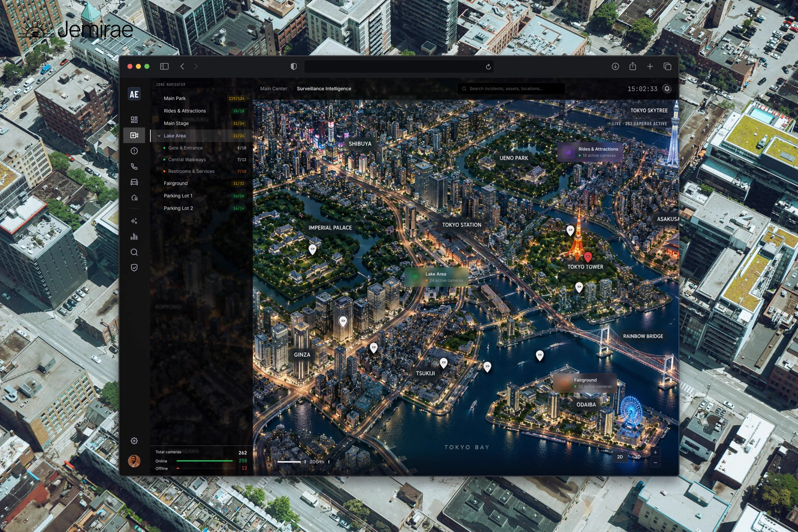The image size is (798, 532).
Task: Open the phone dispatch icon in sidebar
Action: point(134,166)
